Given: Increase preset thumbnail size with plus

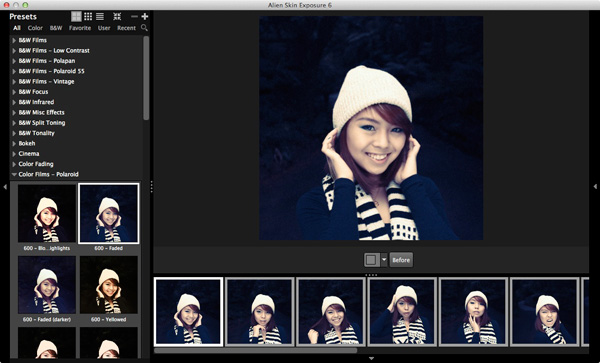Looking at the screenshot, I should point(145,16).
